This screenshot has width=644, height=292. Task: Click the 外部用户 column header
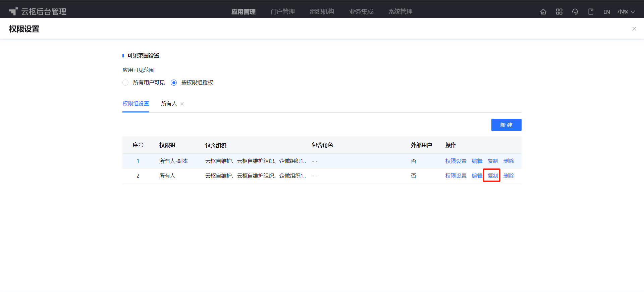[x=421, y=145]
